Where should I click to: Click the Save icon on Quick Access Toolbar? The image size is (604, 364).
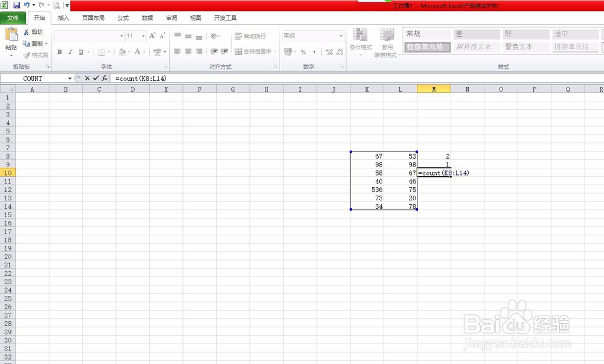click(x=17, y=5)
